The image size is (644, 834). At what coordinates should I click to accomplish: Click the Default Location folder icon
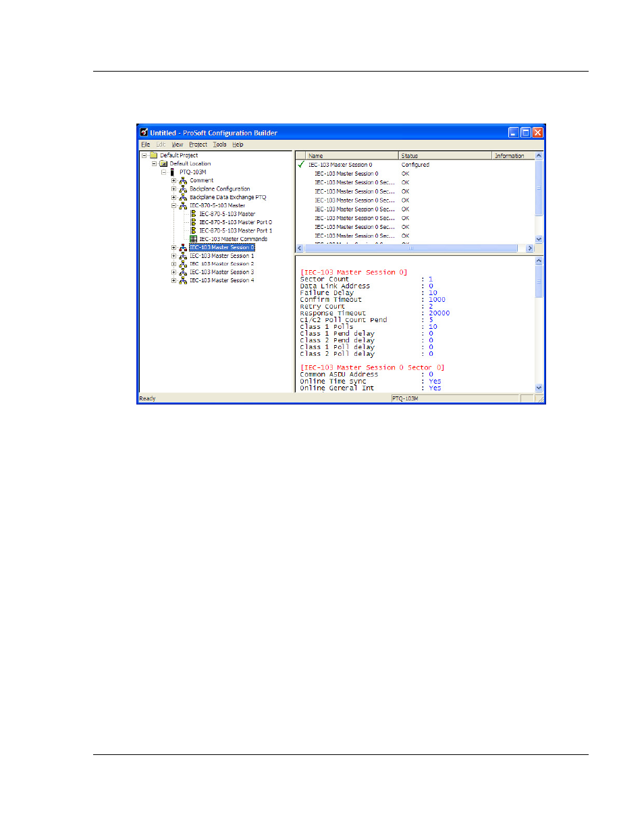[x=163, y=163]
